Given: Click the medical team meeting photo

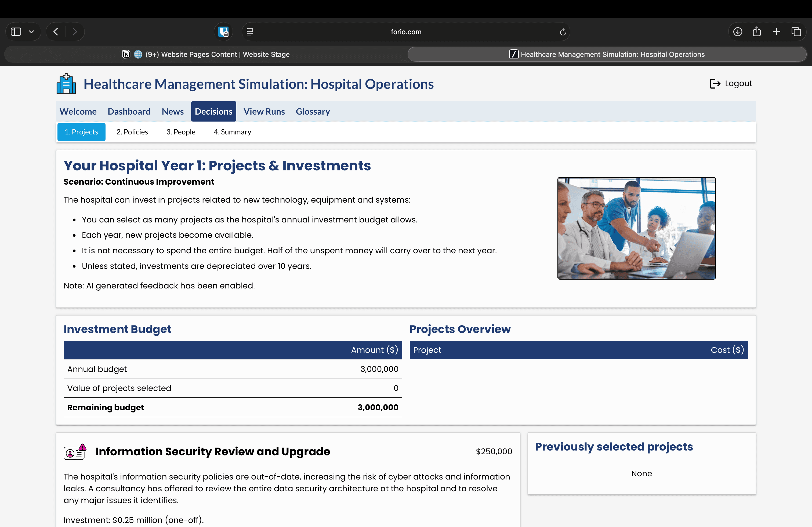Looking at the screenshot, I should coord(636,228).
